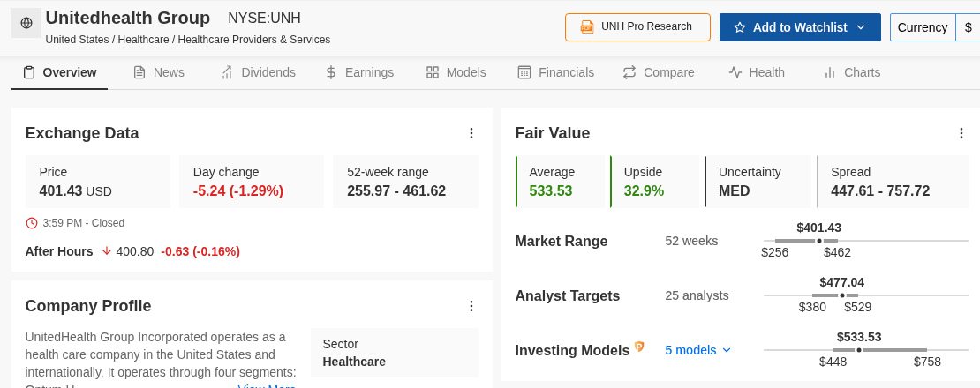Open the Company Profile three-dot menu
980x388 pixels.
(x=471, y=306)
